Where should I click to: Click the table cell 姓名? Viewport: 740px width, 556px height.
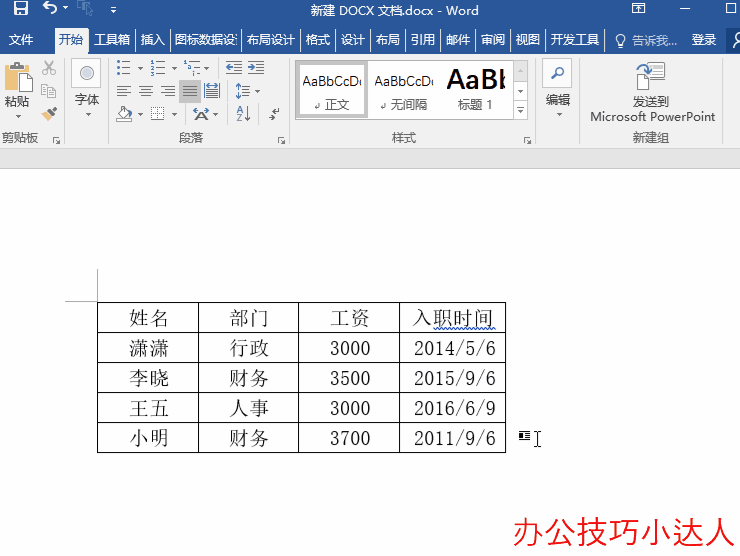click(148, 318)
